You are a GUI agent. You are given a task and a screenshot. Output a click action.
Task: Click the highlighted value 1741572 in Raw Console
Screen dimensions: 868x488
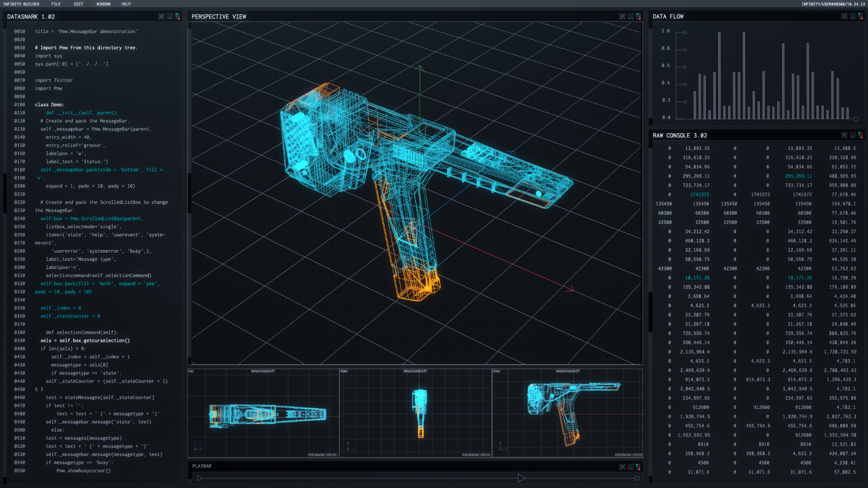coord(699,195)
